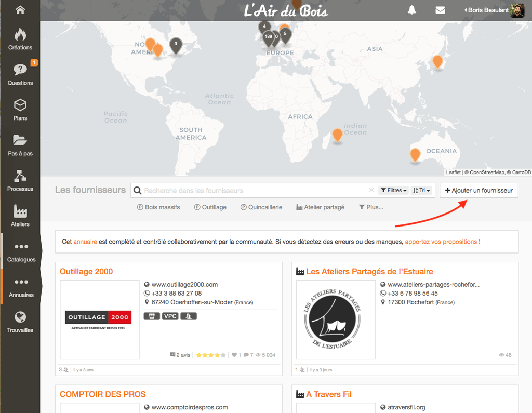Click the comments count 7 on Outillage 2000
This screenshot has height=413, width=532.
click(x=248, y=355)
